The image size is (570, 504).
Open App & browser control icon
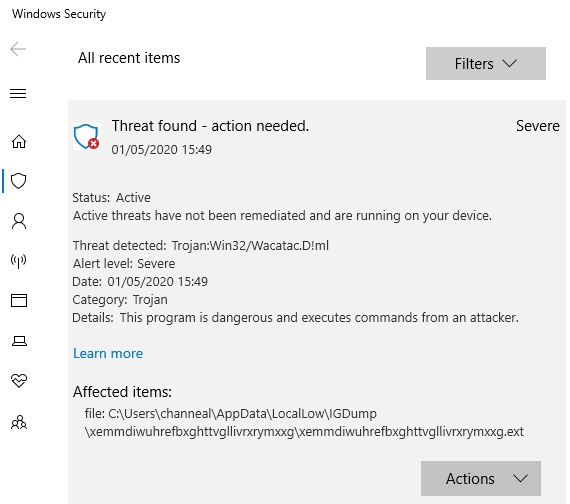click(19, 300)
